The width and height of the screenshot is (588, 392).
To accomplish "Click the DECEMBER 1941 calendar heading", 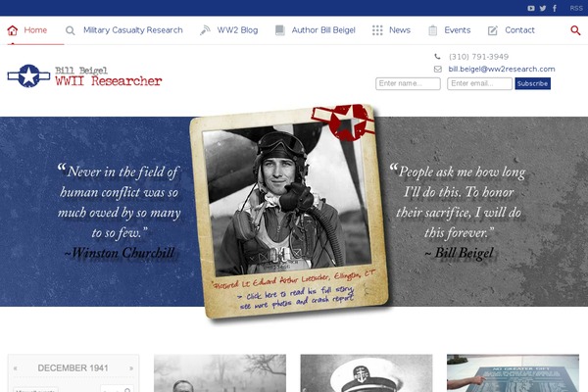I will (73, 368).
